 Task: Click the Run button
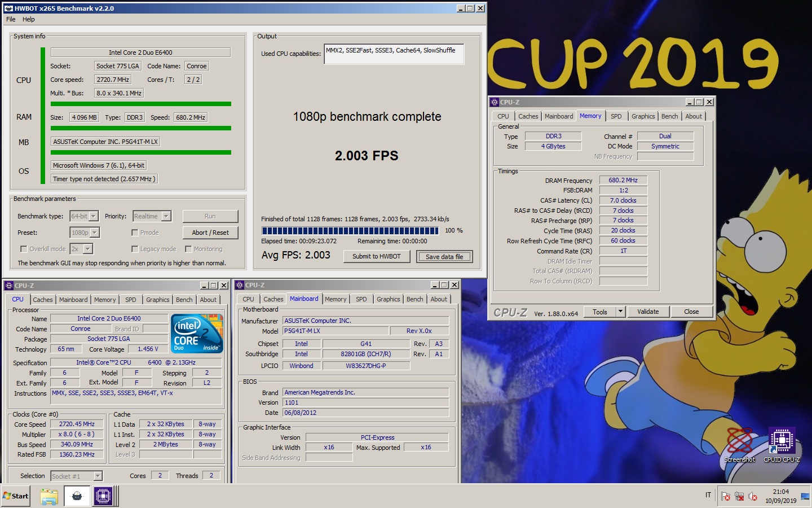(210, 216)
